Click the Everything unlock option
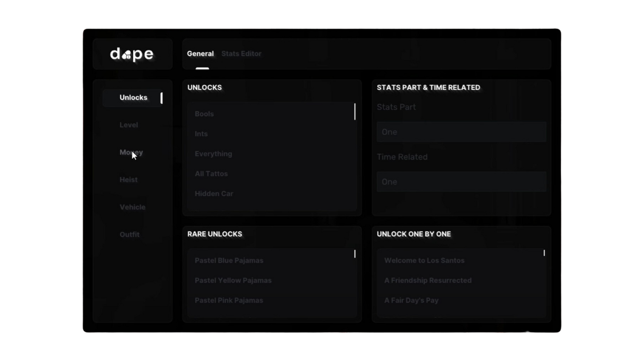Screen dimensions: 644x362 pos(213,154)
